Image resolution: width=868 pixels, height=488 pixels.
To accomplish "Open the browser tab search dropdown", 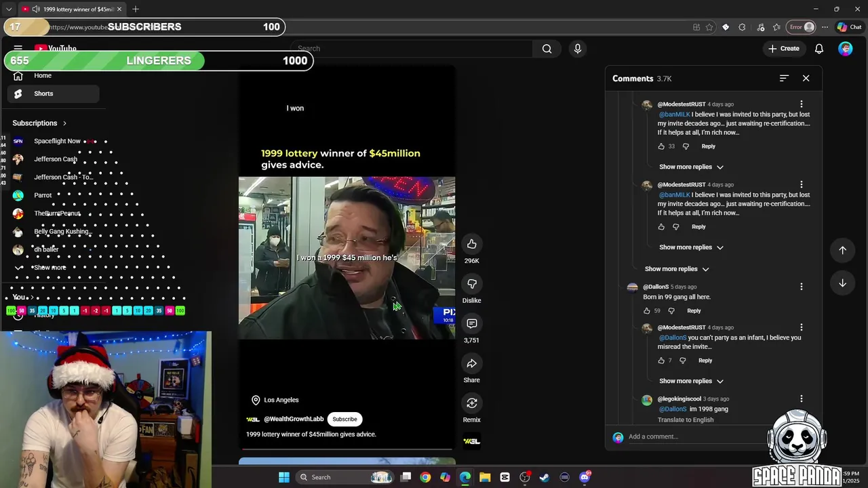I will (x=9, y=9).
